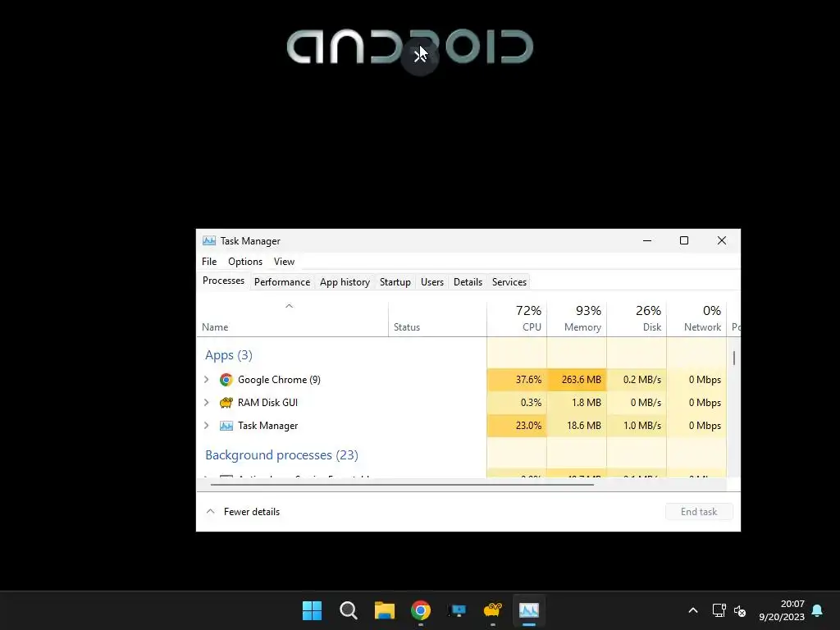Open the notifications bell

click(818, 610)
